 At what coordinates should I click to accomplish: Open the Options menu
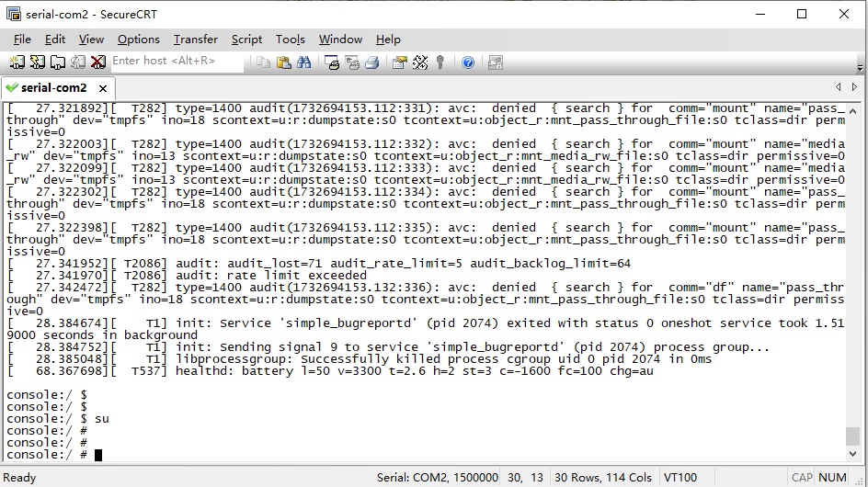pyautogui.click(x=139, y=40)
